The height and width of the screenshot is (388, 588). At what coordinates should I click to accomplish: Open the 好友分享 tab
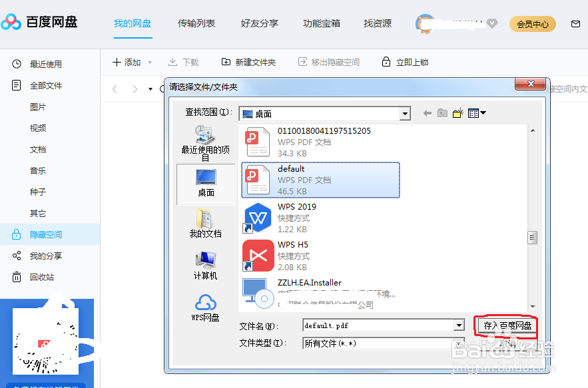pyautogui.click(x=260, y=23)
